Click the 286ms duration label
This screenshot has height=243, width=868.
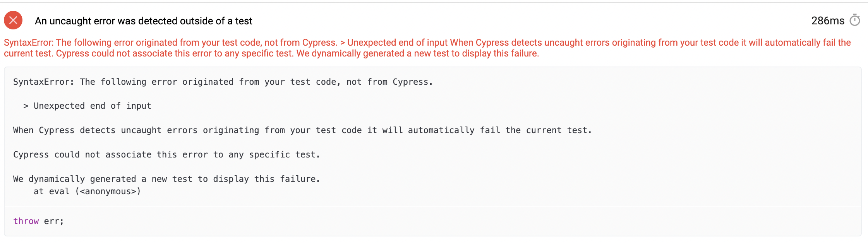coord(828,21)
